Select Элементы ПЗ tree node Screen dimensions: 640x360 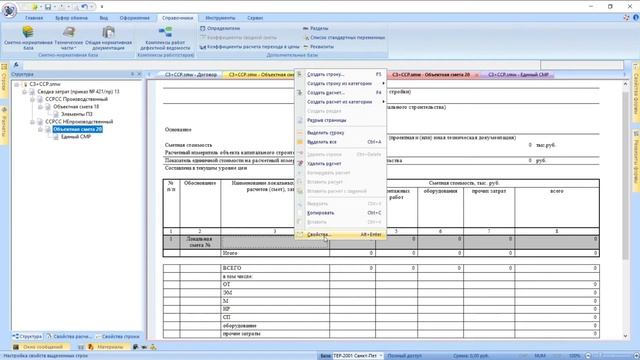[77, 114]
